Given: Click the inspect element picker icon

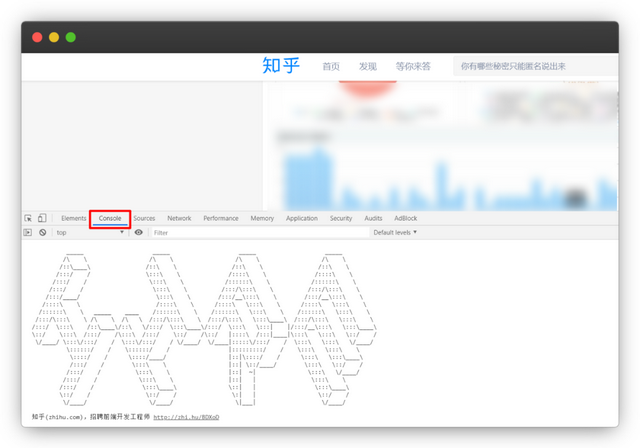Looking at the screenshot, I should (x=28, y=218).
